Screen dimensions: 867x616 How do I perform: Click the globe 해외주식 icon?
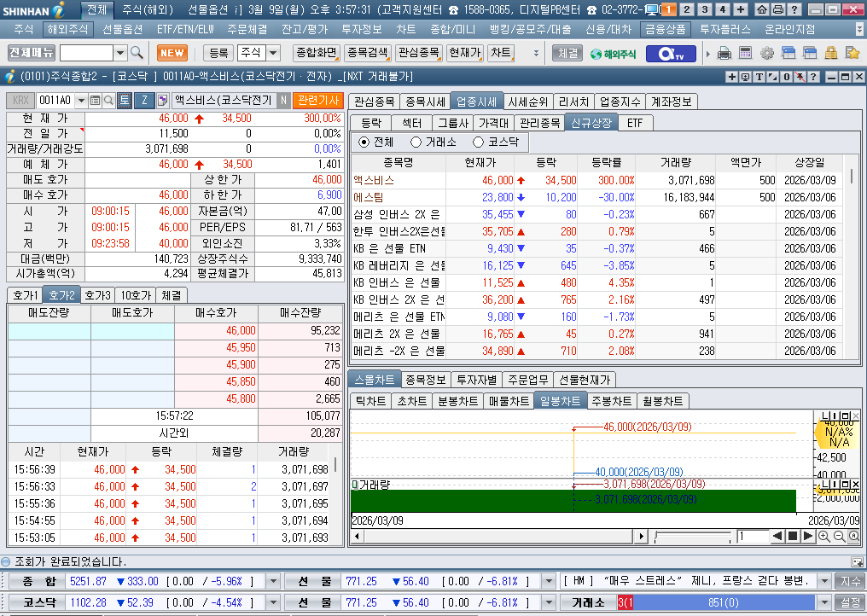[613, 54]
